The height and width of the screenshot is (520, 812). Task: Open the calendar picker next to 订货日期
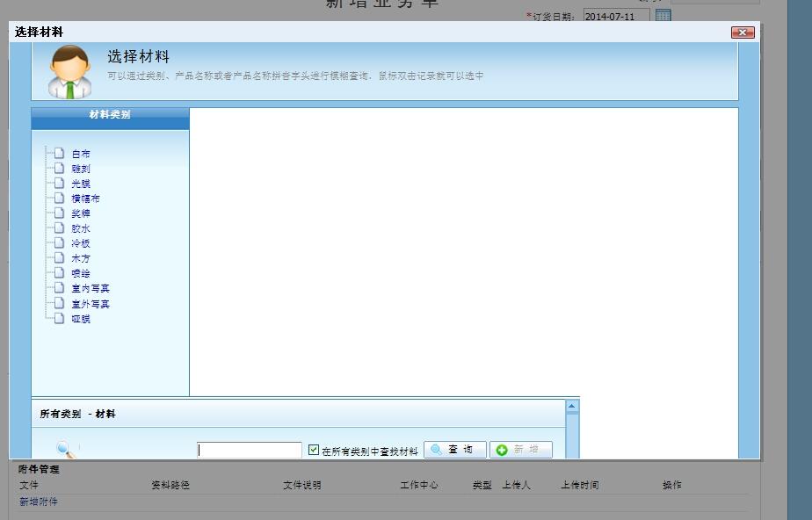pyautogui.click(x=663, y=16)
